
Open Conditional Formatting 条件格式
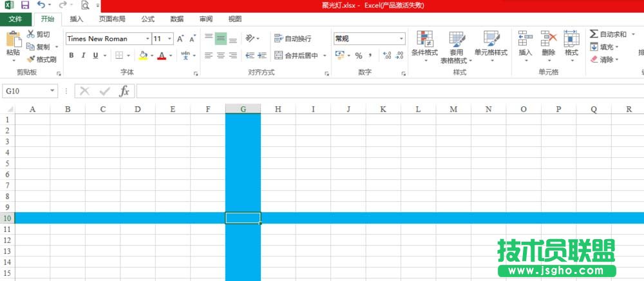[x=424, y=46]
